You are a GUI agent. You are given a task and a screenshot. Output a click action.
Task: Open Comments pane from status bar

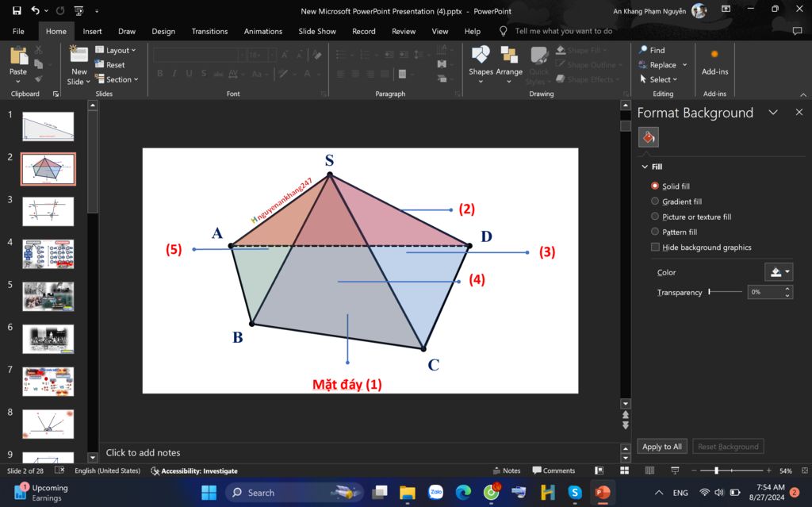[x=553, y=471]
